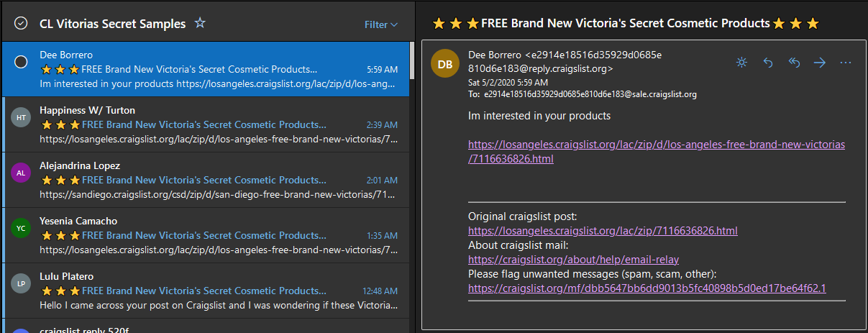
Task: Click the message subject title in reading pane
Action: (x=626, y=24)
